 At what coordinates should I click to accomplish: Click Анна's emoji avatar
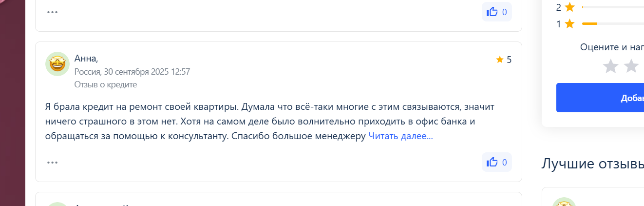(57, 64)
